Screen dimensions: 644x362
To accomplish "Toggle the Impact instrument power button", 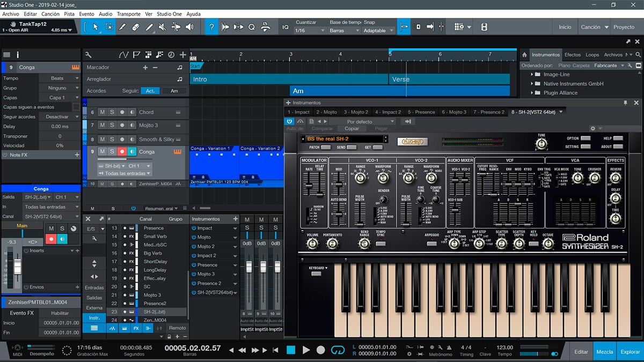I will pos(194,228).
